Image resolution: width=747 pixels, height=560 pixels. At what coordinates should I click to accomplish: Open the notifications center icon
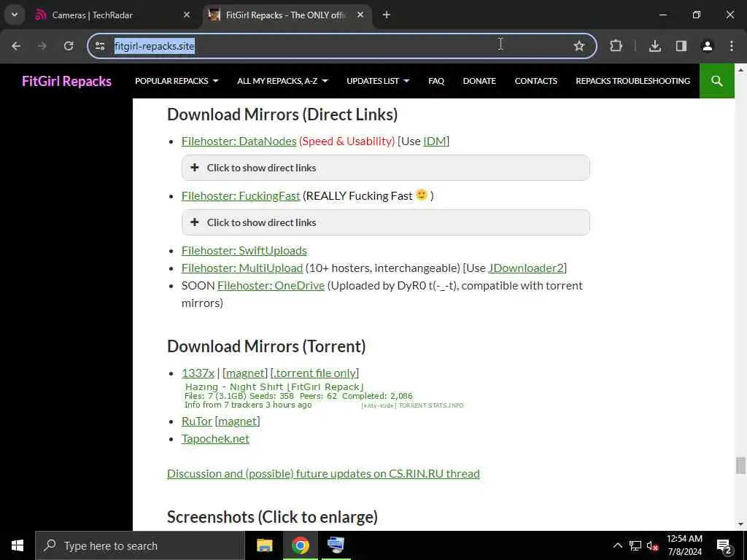coord(724,545)
